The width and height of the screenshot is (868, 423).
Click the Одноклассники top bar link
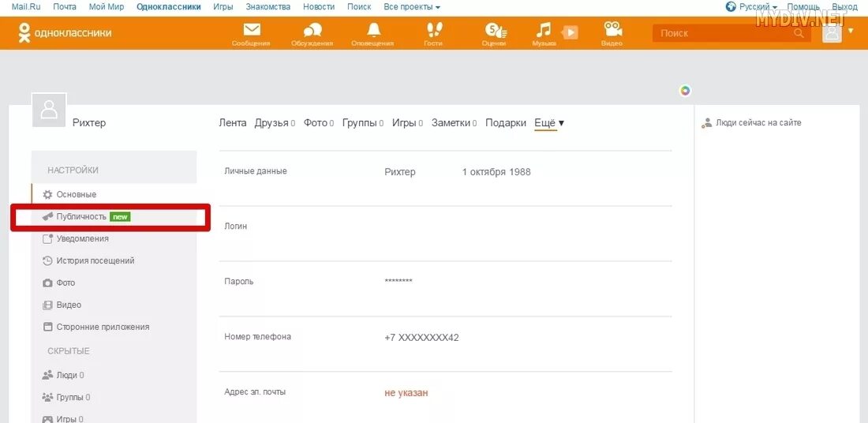[169, 6]
